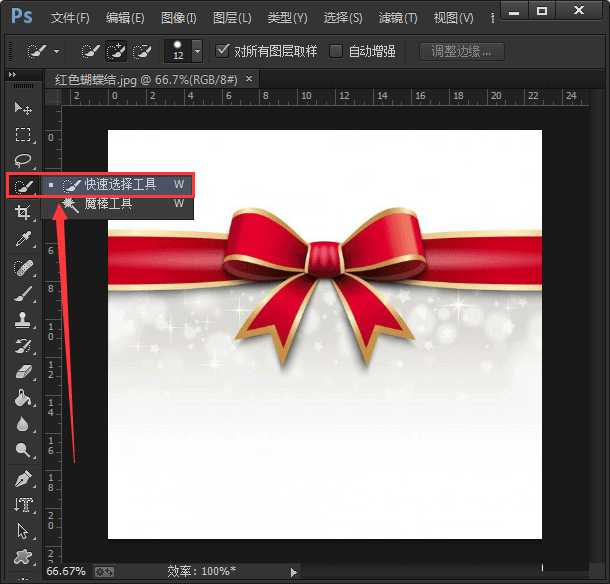Screen dimensions: 610x584
Task: Select the Rectangular Marquee tool
Action: pyautogui.click(x=23, y=134)
